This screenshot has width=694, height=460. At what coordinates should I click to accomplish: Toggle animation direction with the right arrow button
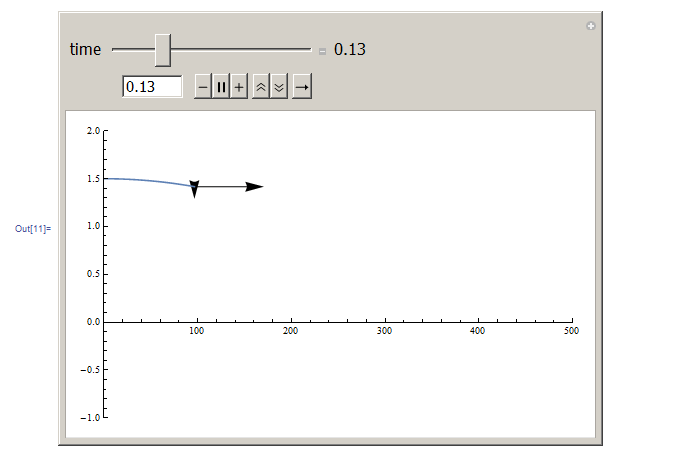pyautogui.click(x=302, y=86)
